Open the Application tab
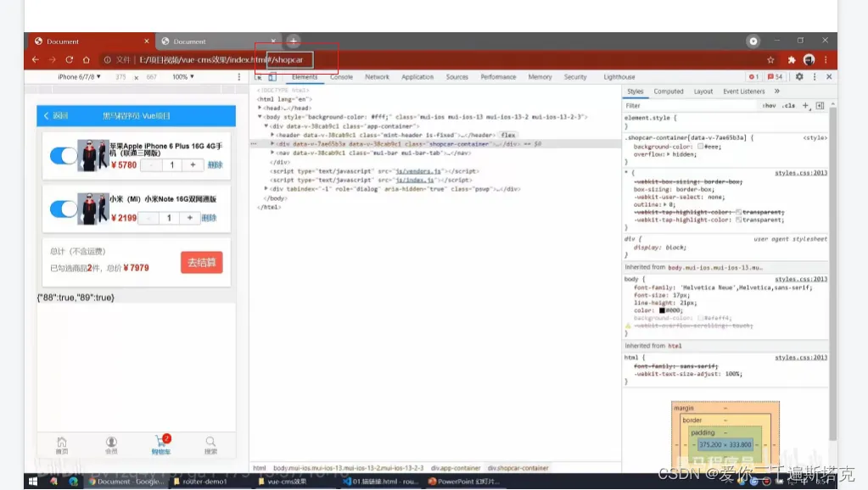Viewport: 868px width, 490px height. [417, 77]
